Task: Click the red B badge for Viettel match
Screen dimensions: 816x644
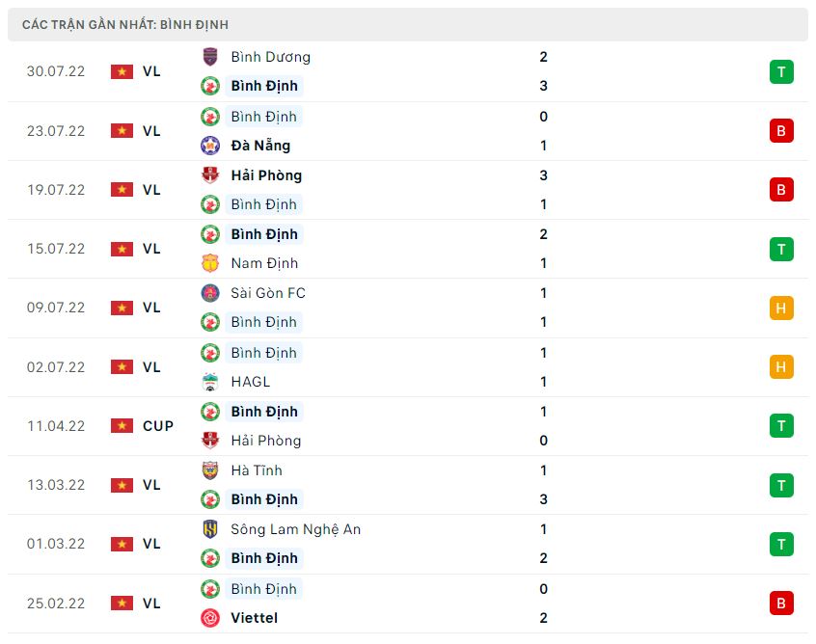Action: (781, 604)
